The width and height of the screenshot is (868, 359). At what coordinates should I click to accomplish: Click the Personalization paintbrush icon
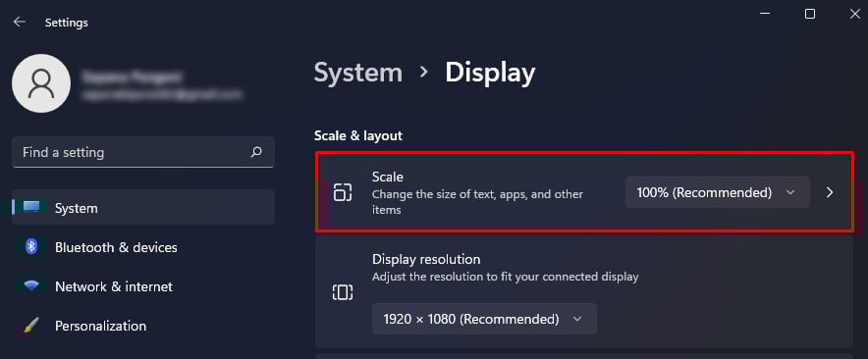tap(31, 326)
